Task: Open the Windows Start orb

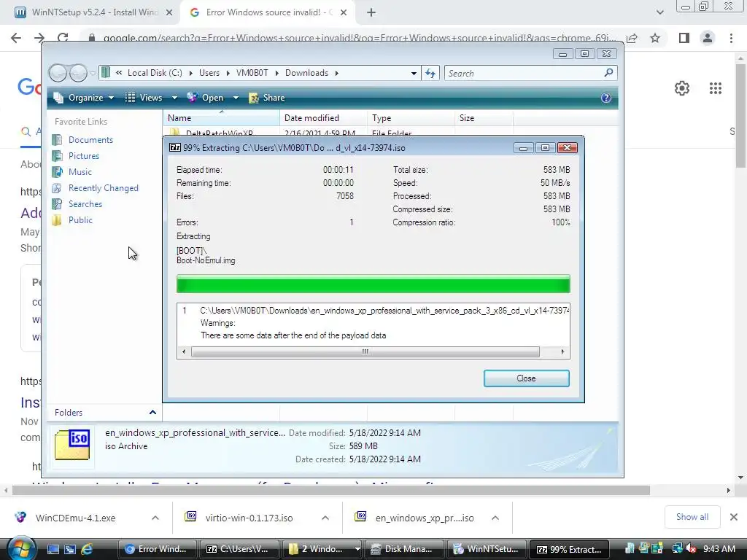Action: tap(21, 548)
